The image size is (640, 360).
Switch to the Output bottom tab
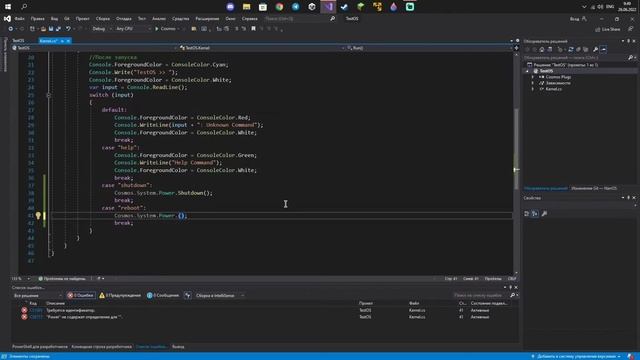tap(178, 347)
